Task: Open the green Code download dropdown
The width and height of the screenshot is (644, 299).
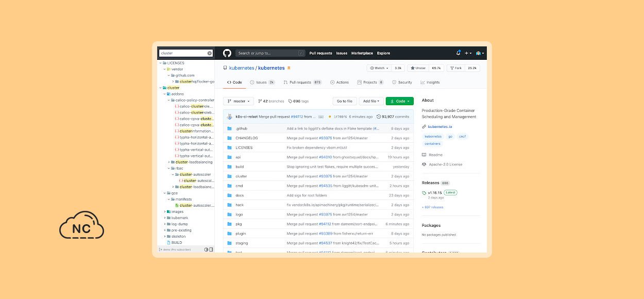Action: point(399,101)
